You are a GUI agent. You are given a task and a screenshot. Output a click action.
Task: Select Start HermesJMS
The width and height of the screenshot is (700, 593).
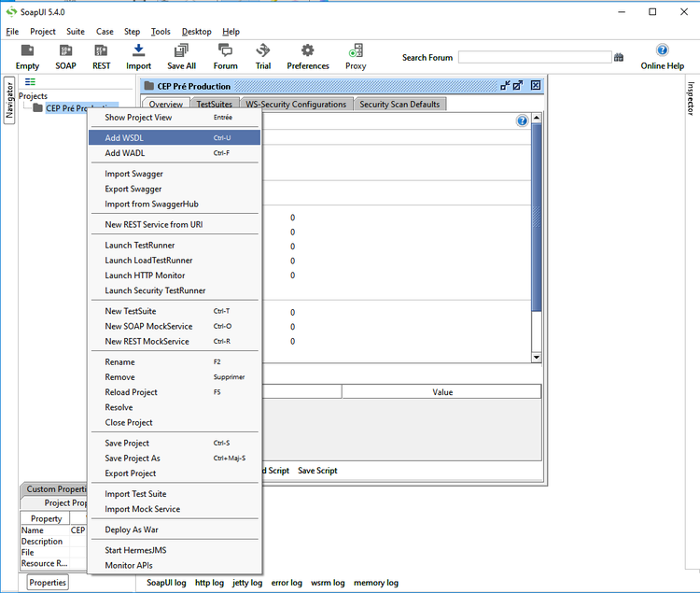(175, 551)
